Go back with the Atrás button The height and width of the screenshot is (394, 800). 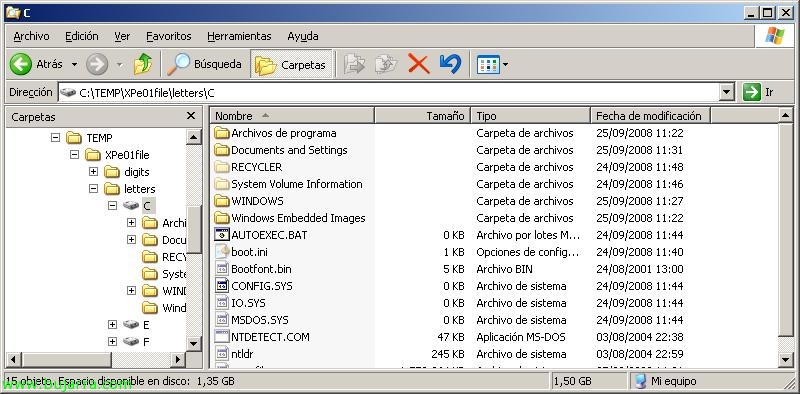click(x=36, y=64)
